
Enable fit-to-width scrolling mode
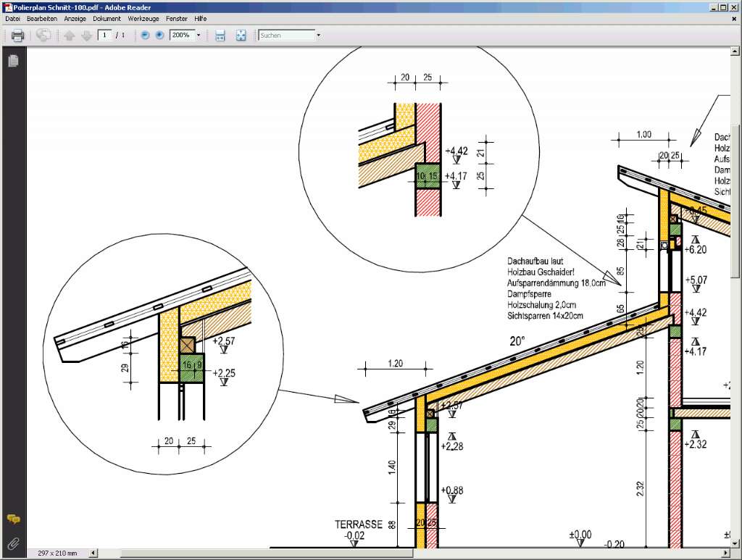tap(220, 35)
